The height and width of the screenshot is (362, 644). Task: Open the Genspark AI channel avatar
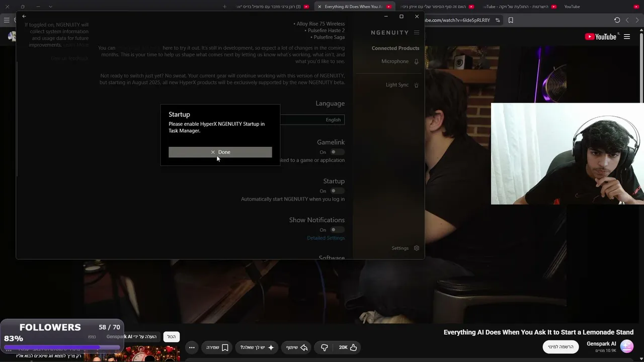627,346
